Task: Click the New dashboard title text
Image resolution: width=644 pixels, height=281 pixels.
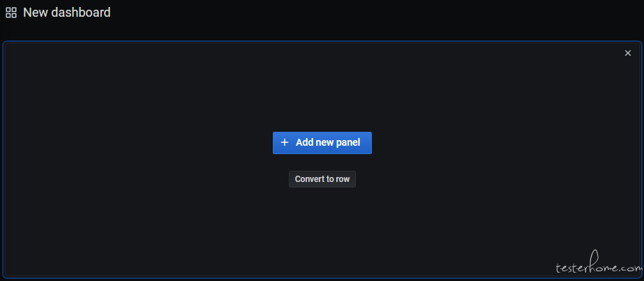Action: [66, 13]
